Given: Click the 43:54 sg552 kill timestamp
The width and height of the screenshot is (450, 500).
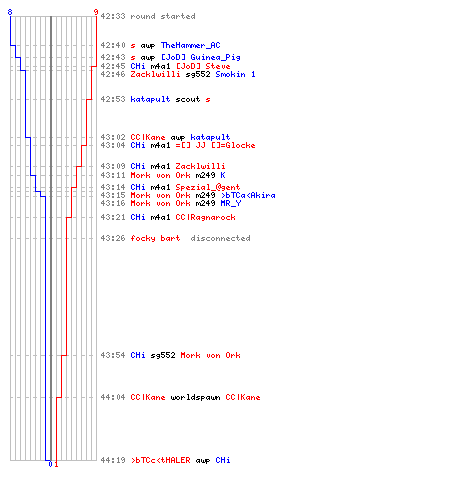Looking at the screenshot, I should (113, 355).
